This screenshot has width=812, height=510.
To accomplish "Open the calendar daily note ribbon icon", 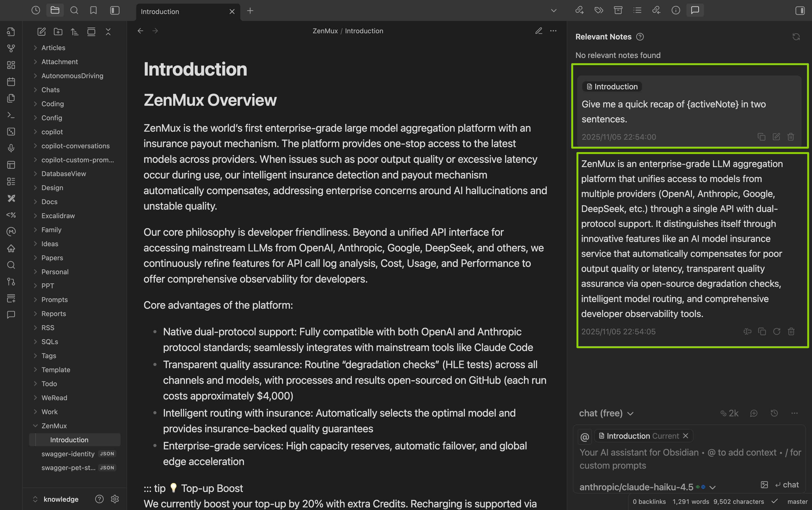I will pos(11,82).
